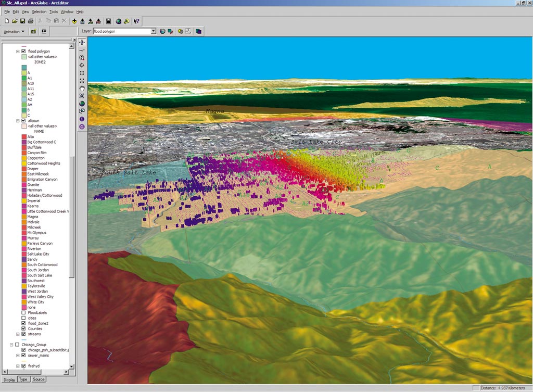
Task: Switch to the Type tab
Action: 23,380
